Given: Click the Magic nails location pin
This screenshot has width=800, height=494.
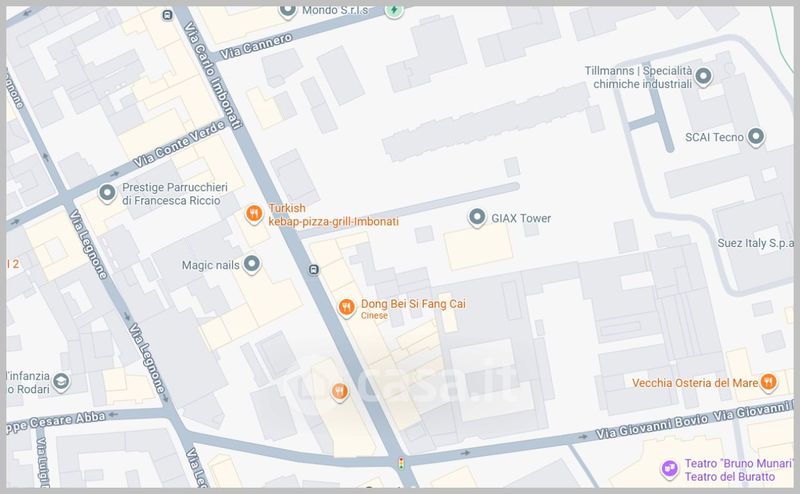Looking at the screenshot, I should point(252,264).
